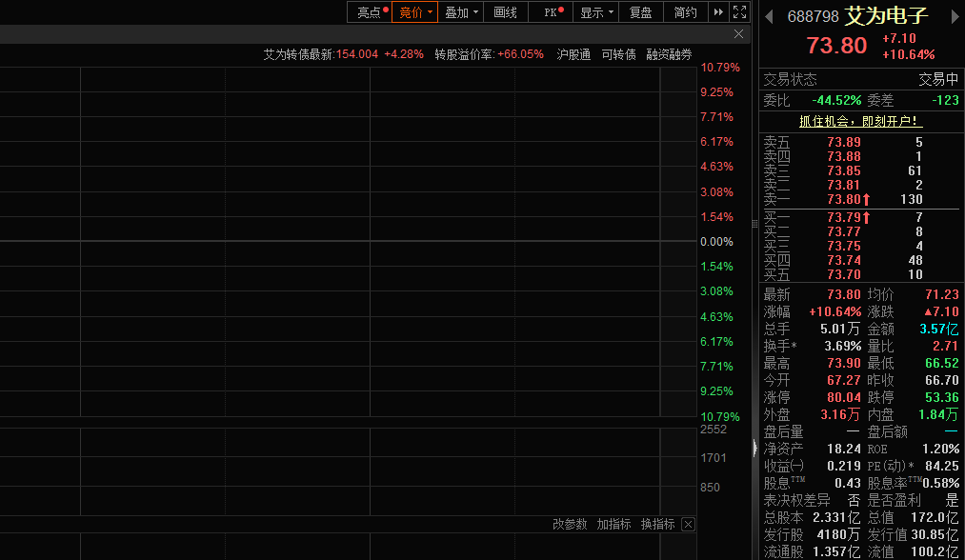Open the PK comparison button
This screenshot has width=965, height=560.
coord(551,12)
